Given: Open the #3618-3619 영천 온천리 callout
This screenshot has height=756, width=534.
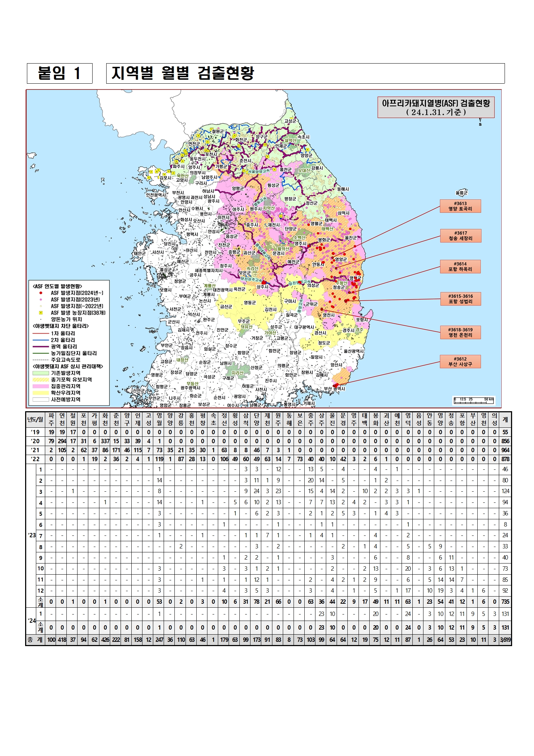Looking at the screenshot, I should tap(460, 332).
